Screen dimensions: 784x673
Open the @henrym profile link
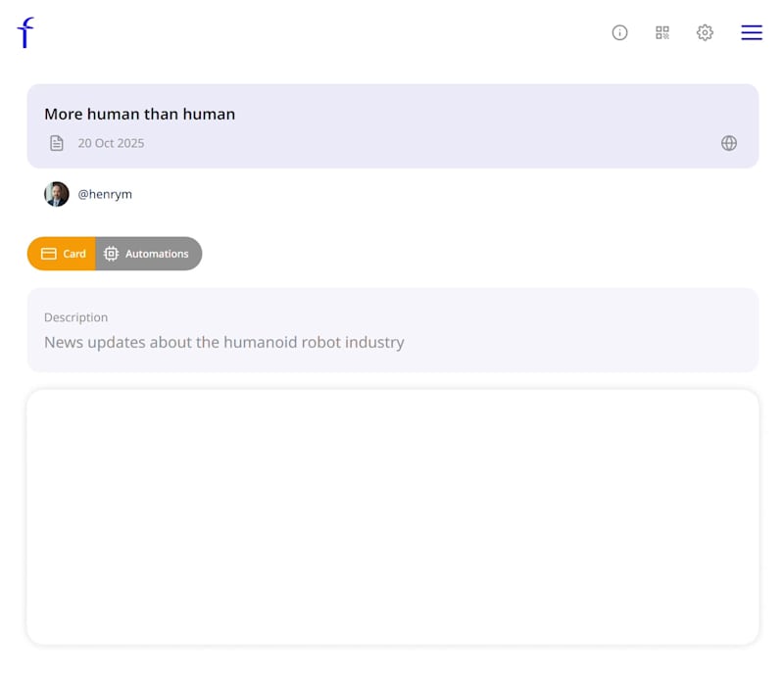tap(105, 194)
